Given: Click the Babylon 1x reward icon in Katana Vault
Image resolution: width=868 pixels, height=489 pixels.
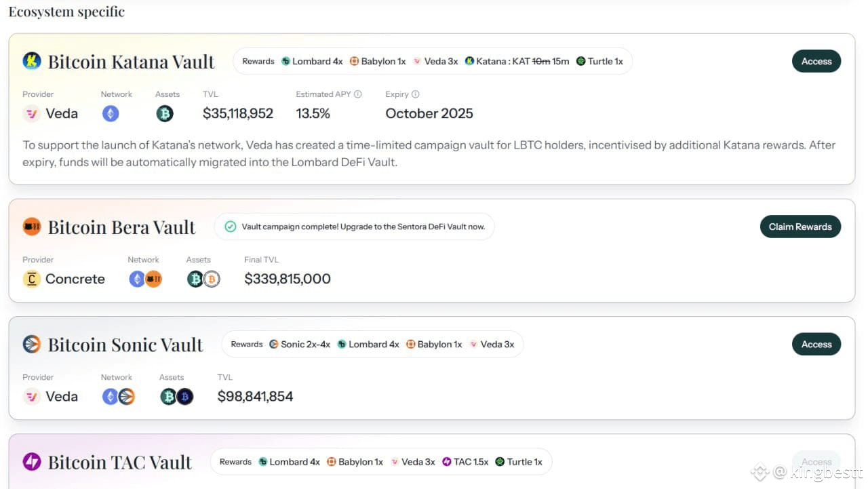Looking at the screenshot, I should [354, 61].
